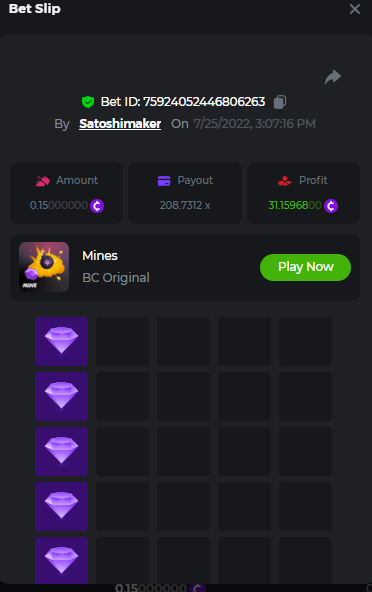372x592 pixels.
Task: Click the red Profit hand icon
Action: click(x=285, y=181)
